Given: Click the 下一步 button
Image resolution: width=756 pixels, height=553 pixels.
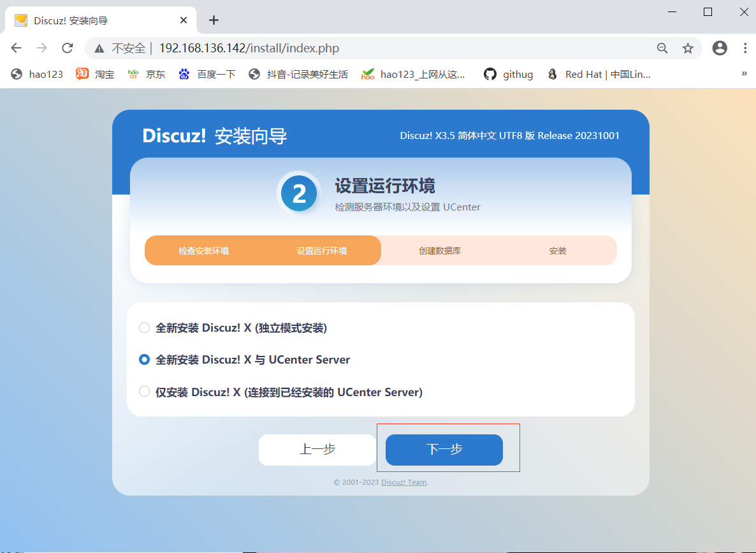Looking at the screenshot, I should coord(444,450).
